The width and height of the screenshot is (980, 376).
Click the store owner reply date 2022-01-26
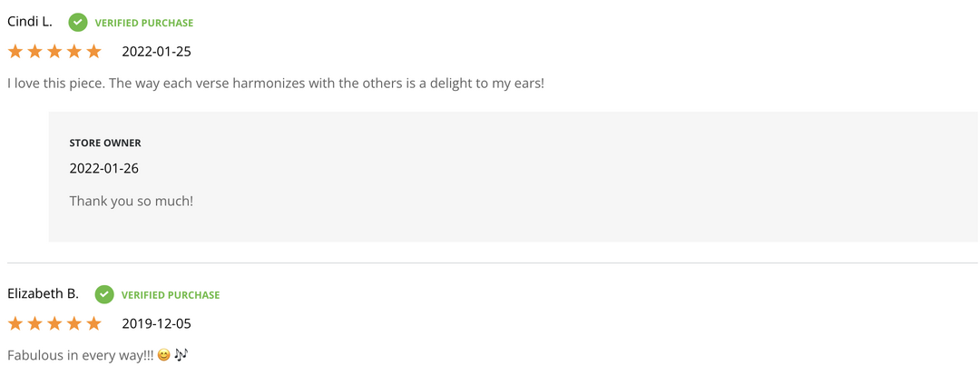[x=103, y=168]
